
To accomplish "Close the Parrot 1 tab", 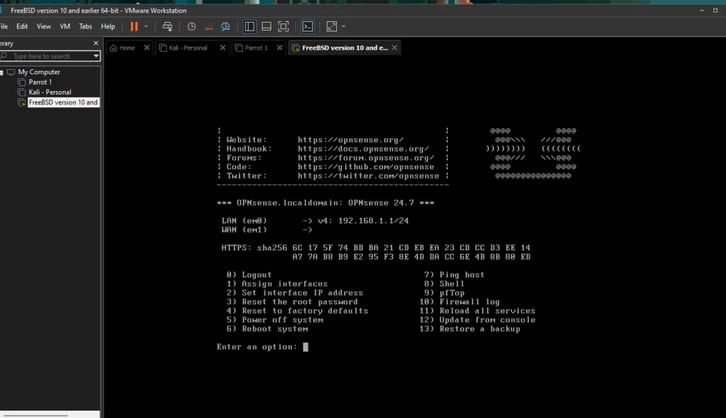I will [280, 48].
